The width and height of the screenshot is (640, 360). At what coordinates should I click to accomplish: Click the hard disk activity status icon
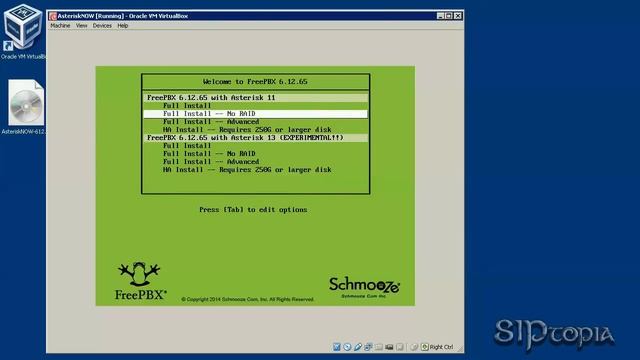[x=337, y=347]
